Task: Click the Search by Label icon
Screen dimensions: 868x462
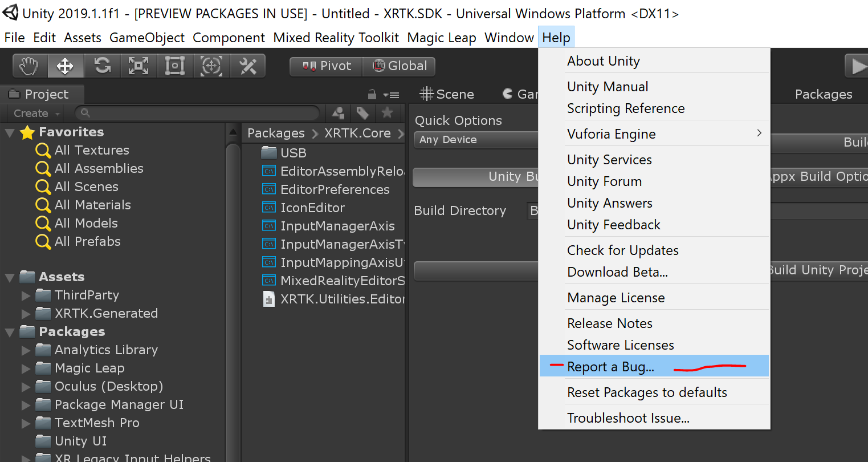Action: (362, 113)
